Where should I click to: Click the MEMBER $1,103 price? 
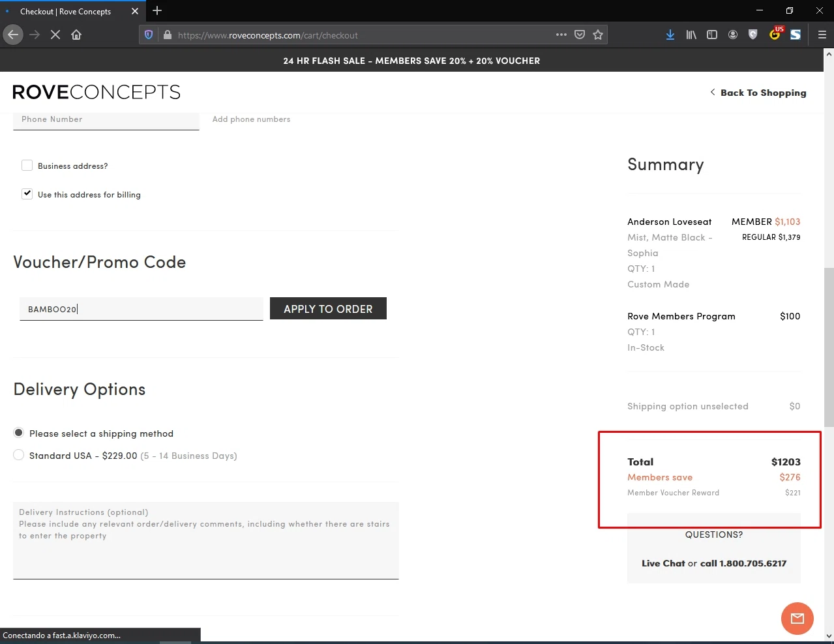click(766, 222)
